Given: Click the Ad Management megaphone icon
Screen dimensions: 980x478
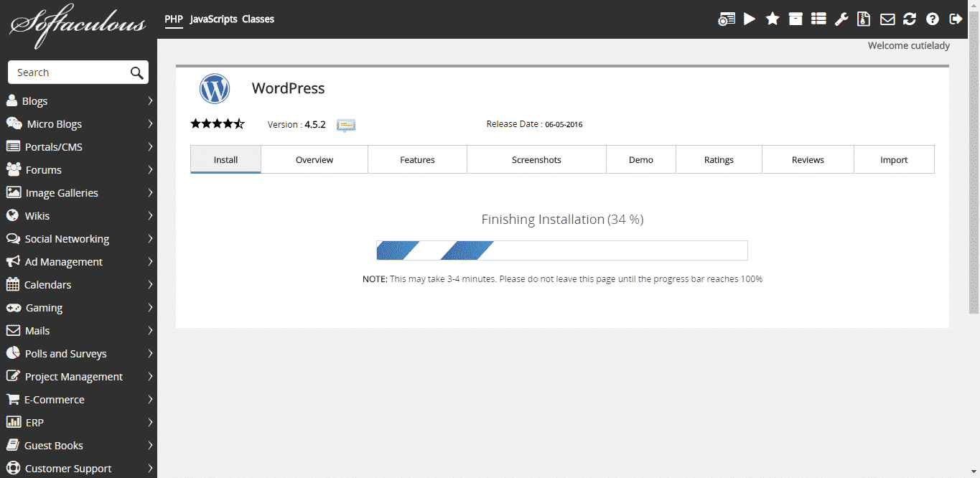Looking at the screenshot, I should click(x=12, y=261).
